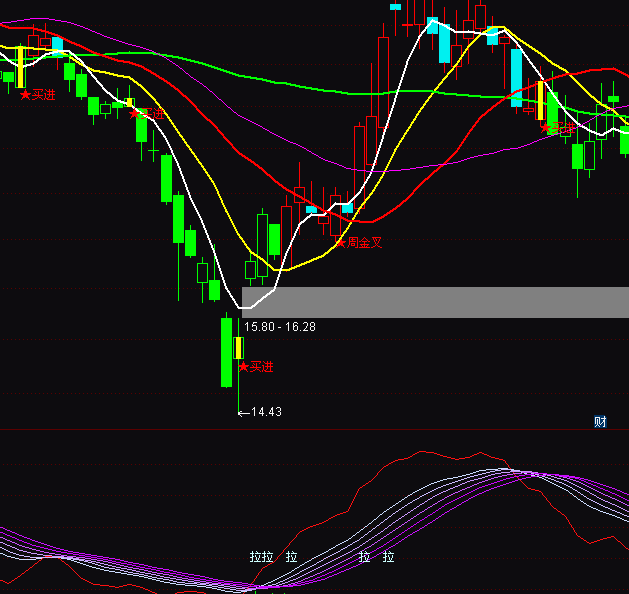Screen dimensions: 629x594
Task: Click the divider line above the indicator panel
Action: [314, 431]
